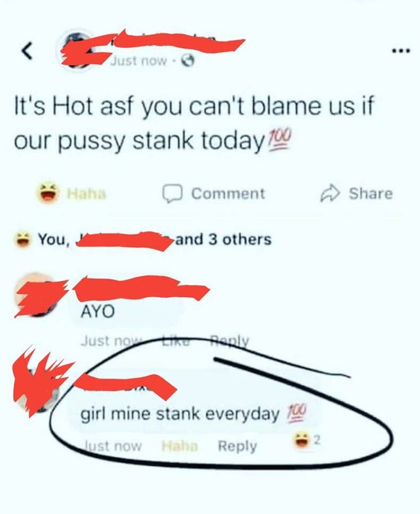Open the post author's profile picture
This screenshot has width=420, height=514.
[x=78, y=49]
